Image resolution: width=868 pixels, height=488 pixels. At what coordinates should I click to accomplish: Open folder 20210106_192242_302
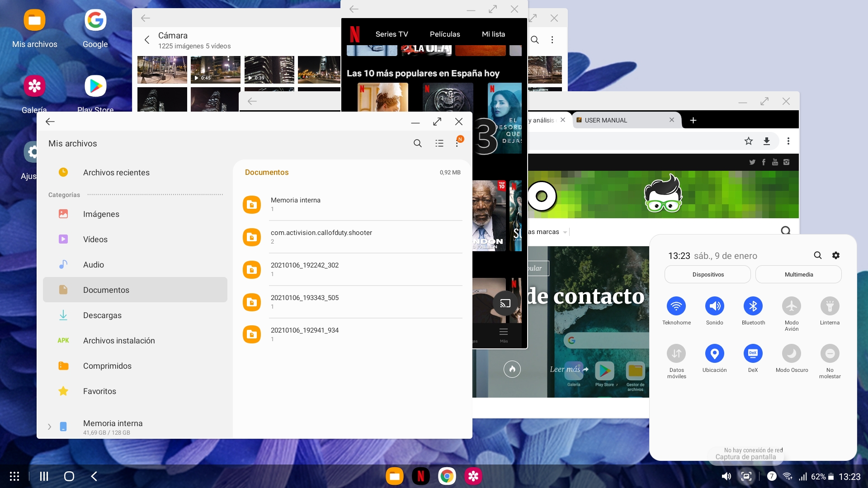click(352, 269)
